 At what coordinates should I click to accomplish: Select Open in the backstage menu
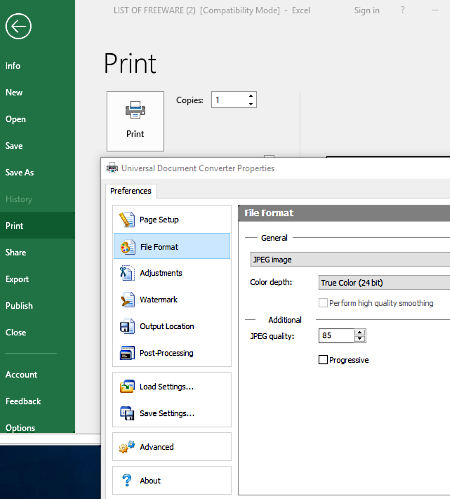pos(37,119)
